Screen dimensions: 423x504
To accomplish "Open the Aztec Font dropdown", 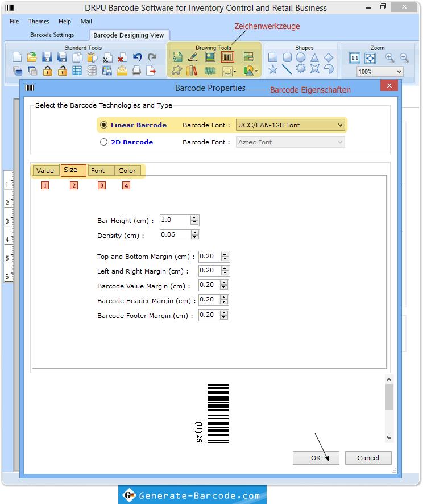I will tap(291, 142).
